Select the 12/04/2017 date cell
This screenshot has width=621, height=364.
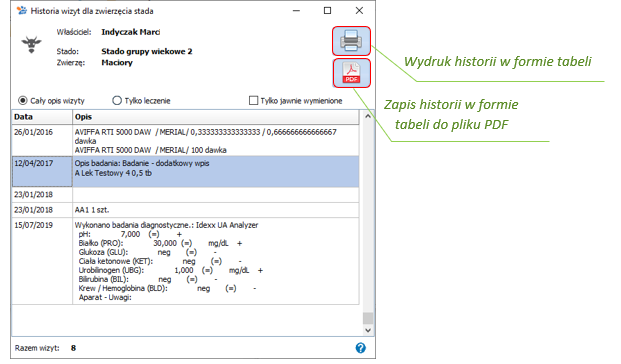42,172
